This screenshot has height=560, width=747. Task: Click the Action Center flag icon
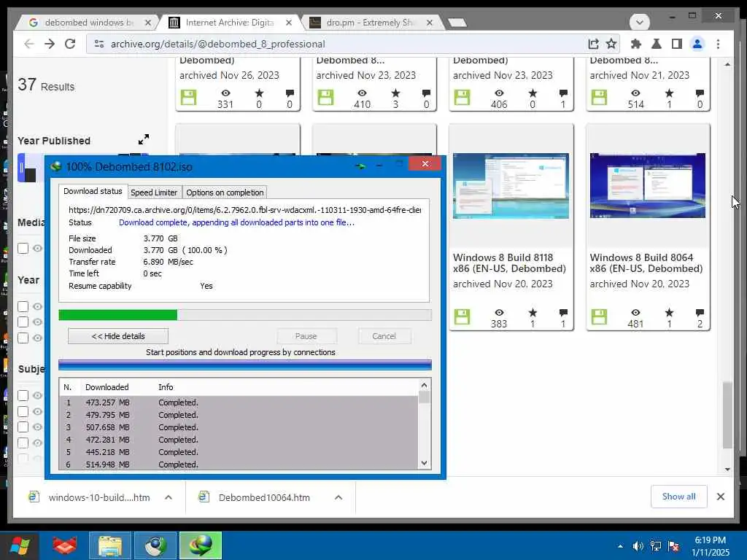tap(673, 546)
